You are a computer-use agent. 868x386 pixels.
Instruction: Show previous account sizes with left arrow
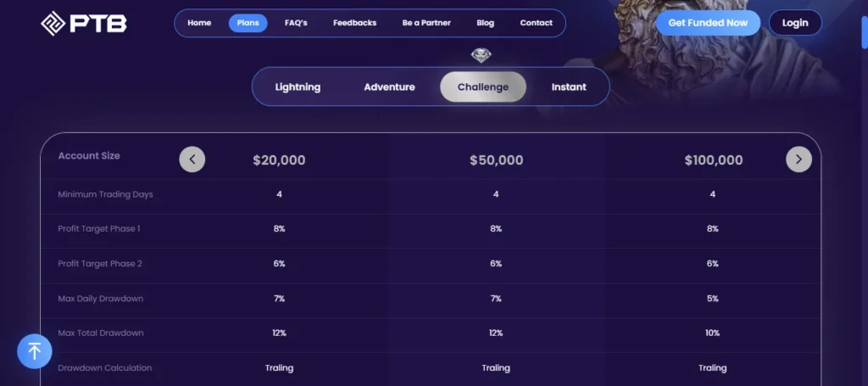192,159
